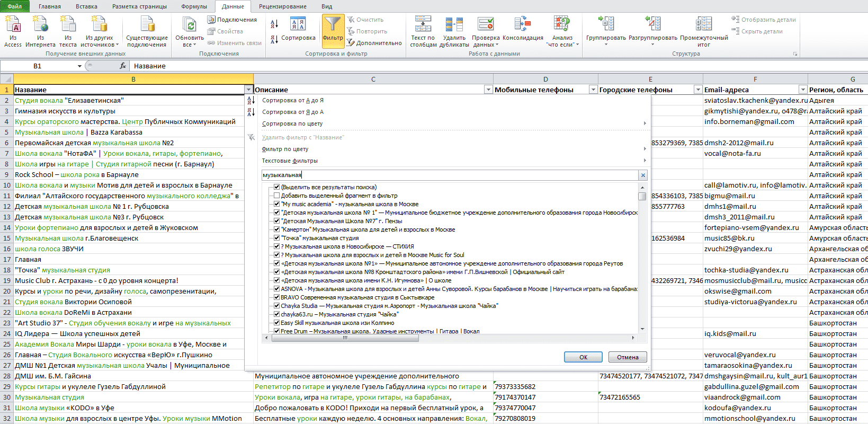Clear the filter search box with X

coord(643,175)
